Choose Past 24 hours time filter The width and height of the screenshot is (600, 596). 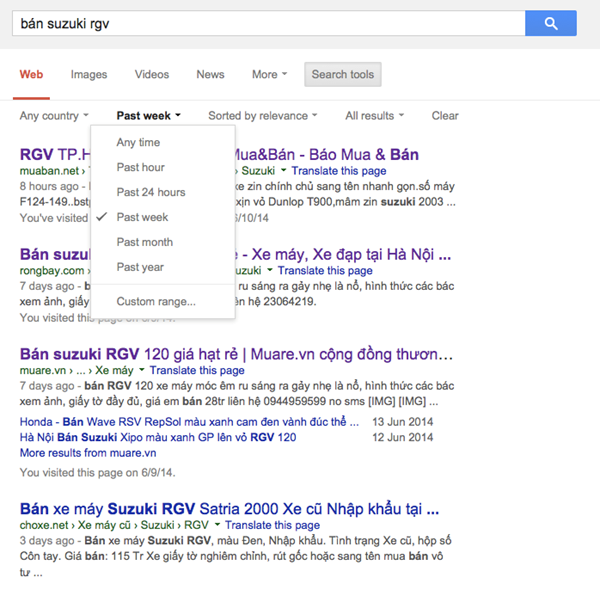click(150, 192)
